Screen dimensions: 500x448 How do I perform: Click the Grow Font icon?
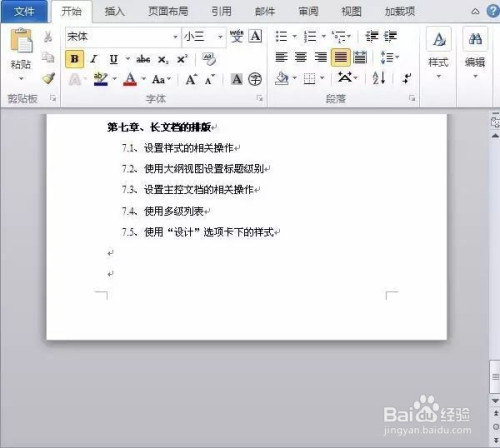click(191, 79)
